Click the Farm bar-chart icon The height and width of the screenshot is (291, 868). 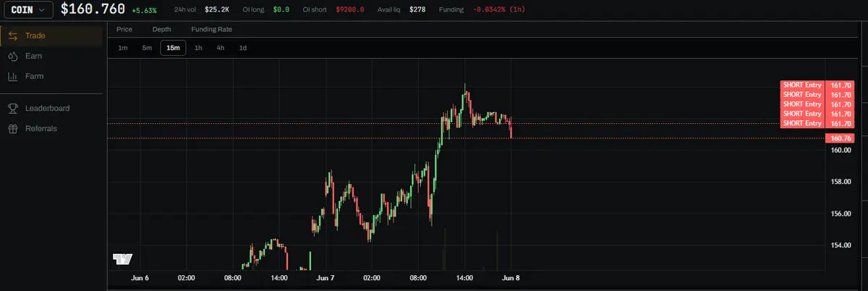click(x=12, y=76)
